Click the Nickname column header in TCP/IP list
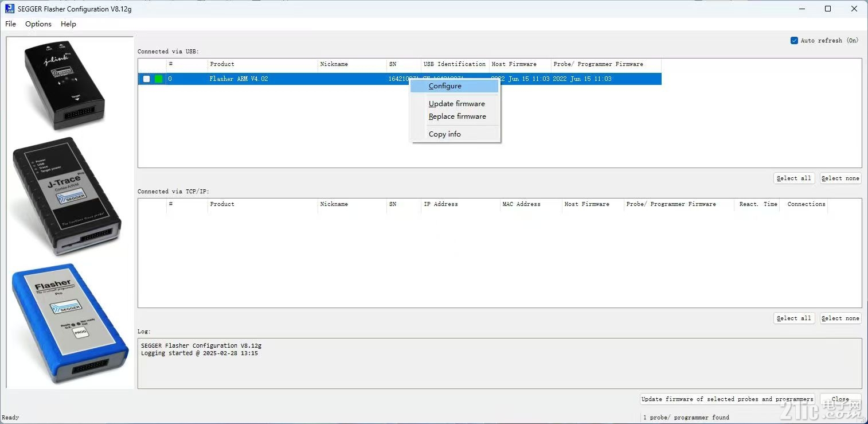868x424 pixels. coord(352,204)
